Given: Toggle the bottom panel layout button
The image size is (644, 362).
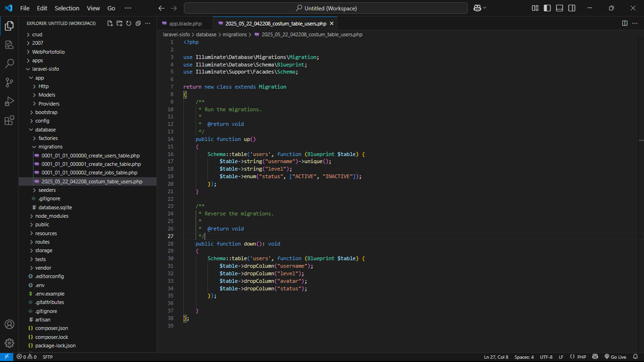Looking at the screenshot, I should (x=560, y=8).
